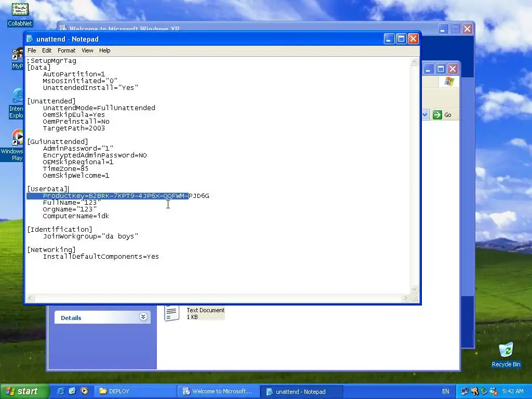Click the system tray clock 5:42 AM

click(513, 391)
